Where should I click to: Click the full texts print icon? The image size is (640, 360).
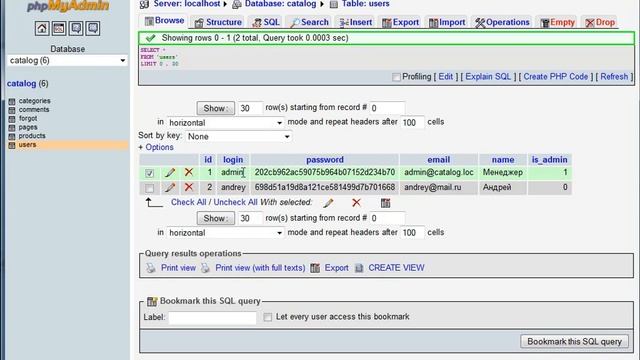pyautogui.click(x=205, y=268)
